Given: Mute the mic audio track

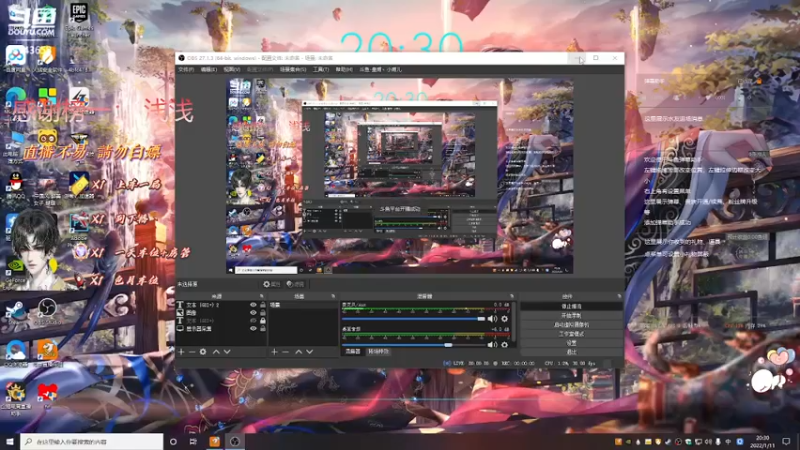Looking at the screenshot, I should click(x=492, y=319).
